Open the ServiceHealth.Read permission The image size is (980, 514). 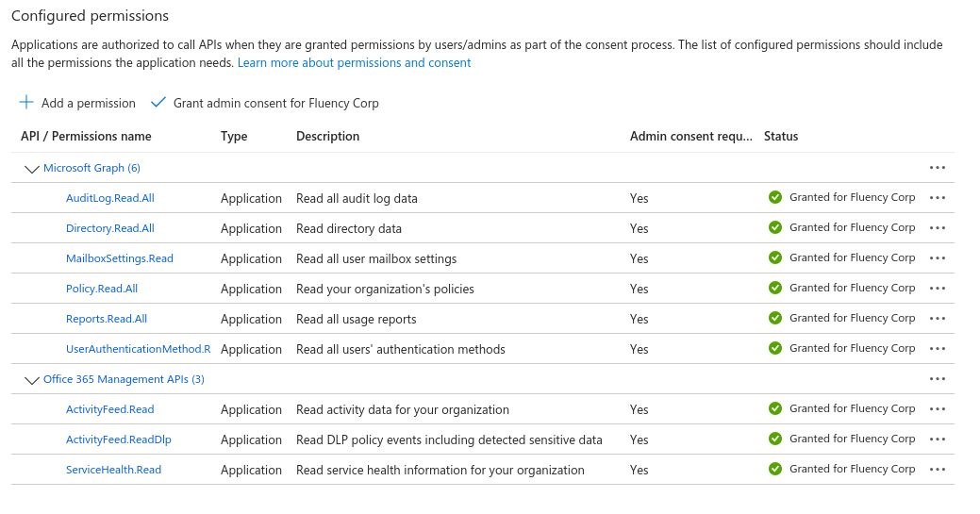pos(113,470)
